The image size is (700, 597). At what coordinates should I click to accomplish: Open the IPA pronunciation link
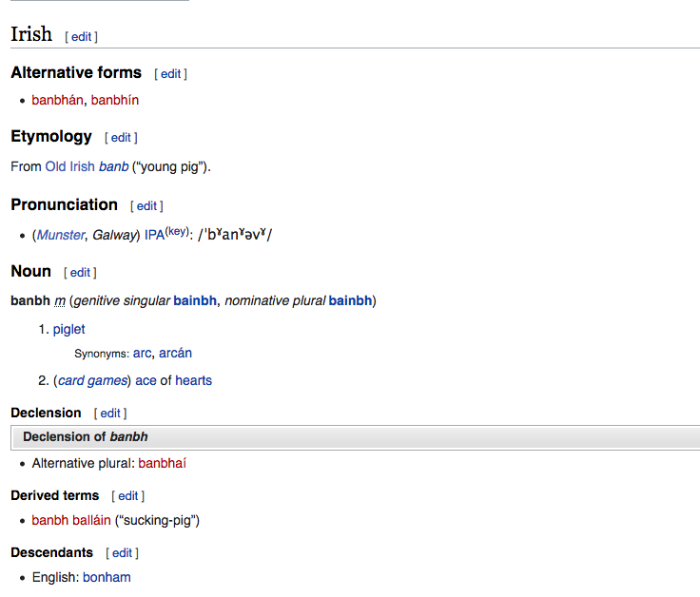click(x=154, y=235)
